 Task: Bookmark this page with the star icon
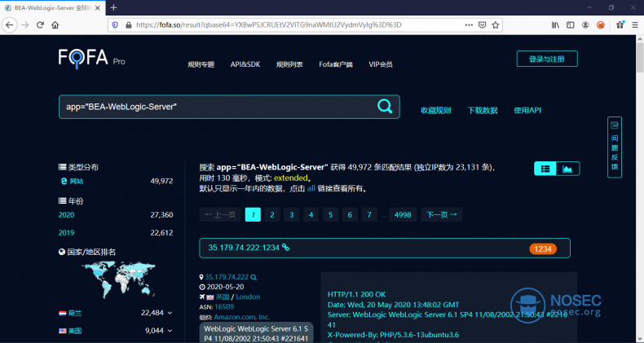tap(496, 25)
